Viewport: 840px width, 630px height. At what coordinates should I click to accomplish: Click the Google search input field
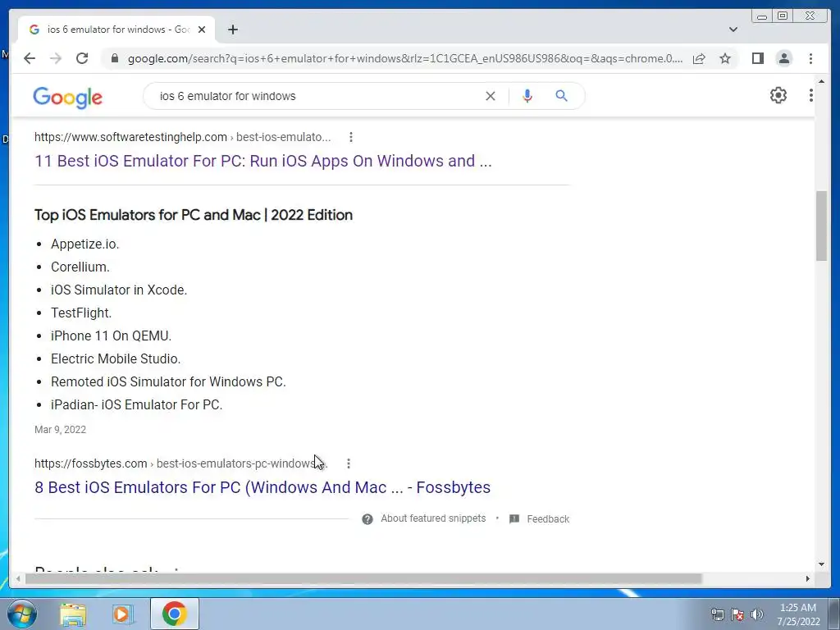(x=316, y=96)
